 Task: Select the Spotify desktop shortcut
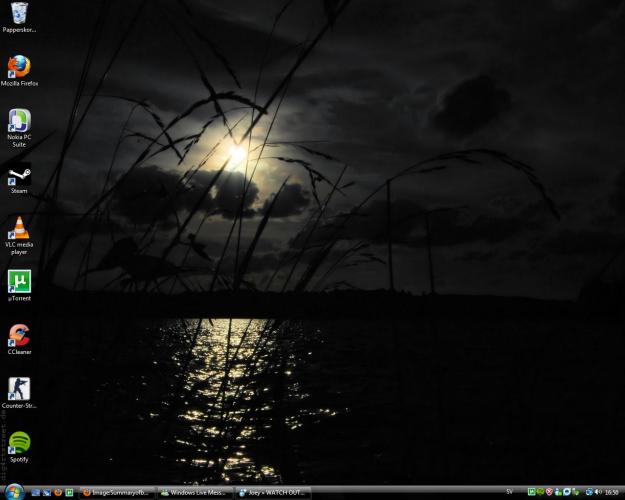coord(19,447)
